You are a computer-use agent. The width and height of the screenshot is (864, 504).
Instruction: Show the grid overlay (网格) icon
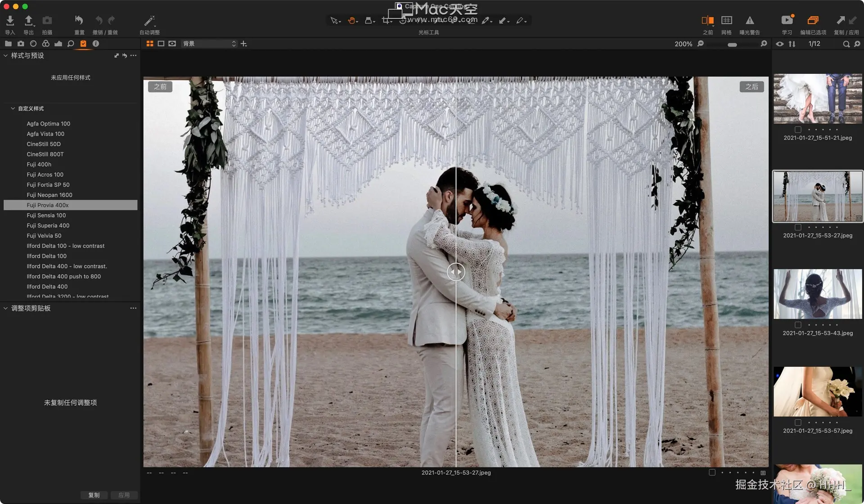pyautogui.click(x=726, y=21)
